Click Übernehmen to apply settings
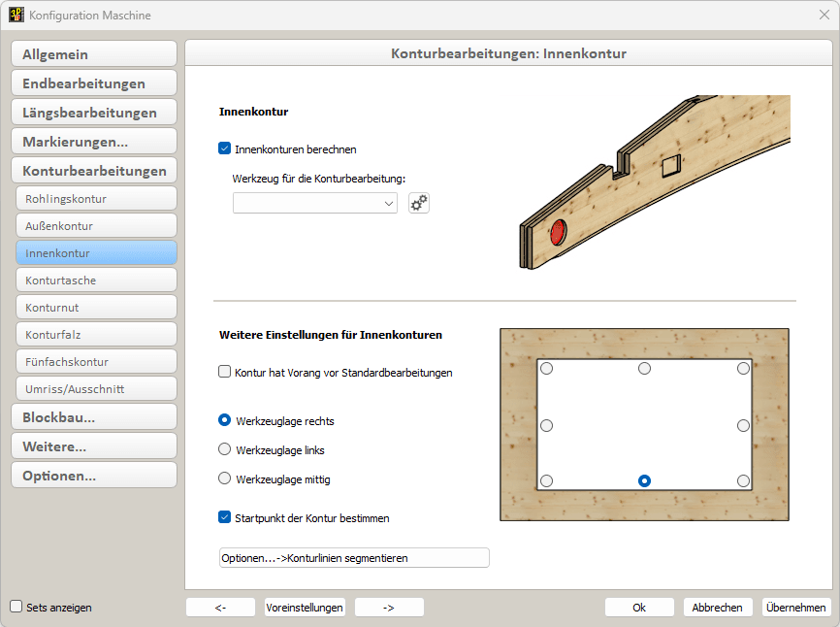The height and width of the screenshot is (627, 840). tap(795, 608)
